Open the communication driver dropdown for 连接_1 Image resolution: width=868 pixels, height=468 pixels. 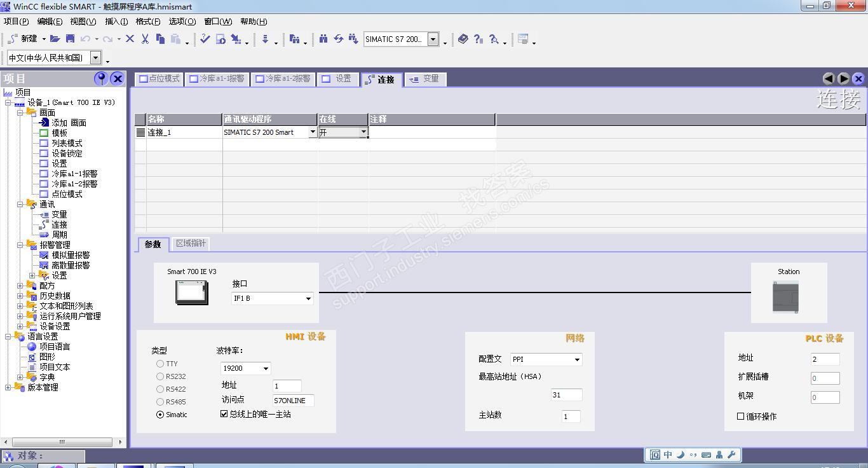[313, 132]
